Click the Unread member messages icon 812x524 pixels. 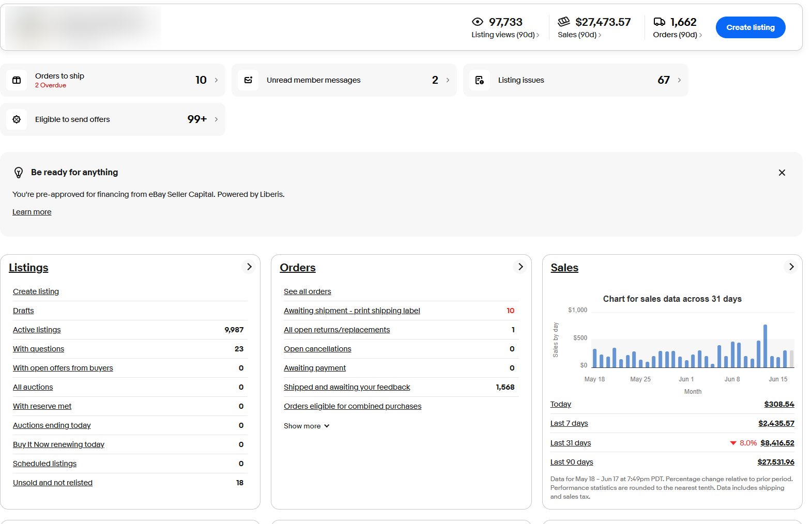point(248,80)
